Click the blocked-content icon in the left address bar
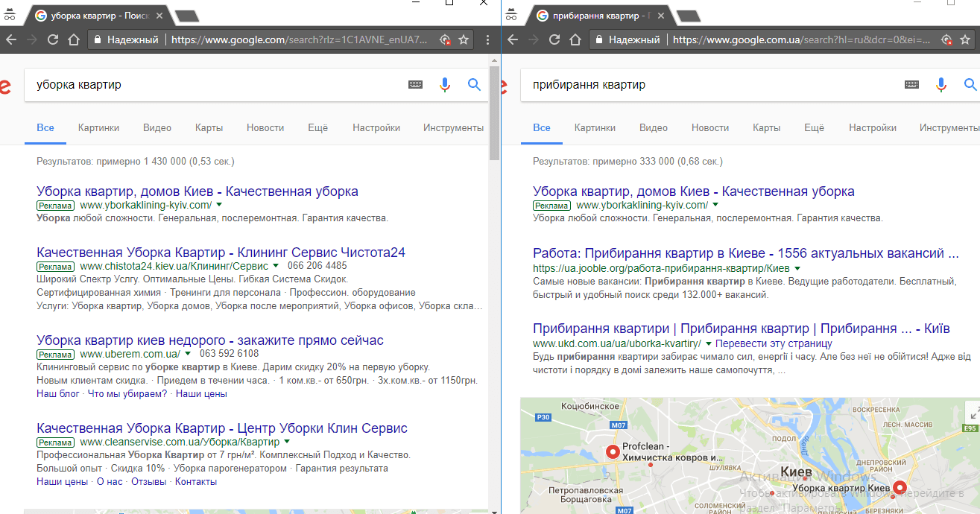980x514 pixels. [x=445, y=39]
